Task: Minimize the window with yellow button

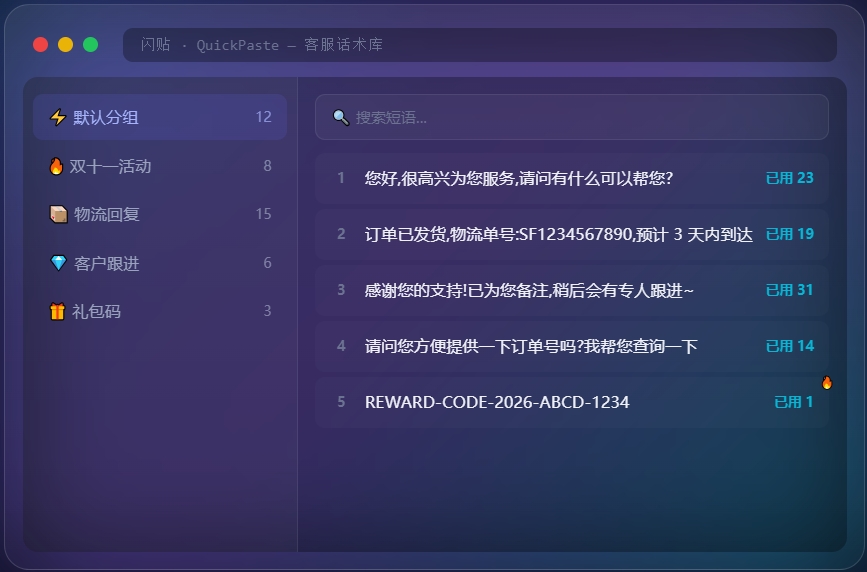Action: (x=65, y=44)
